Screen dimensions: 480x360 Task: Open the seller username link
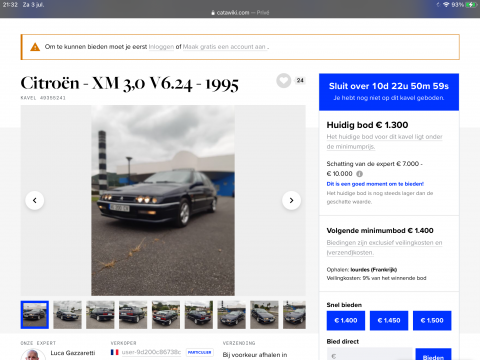tap(151, 352)
